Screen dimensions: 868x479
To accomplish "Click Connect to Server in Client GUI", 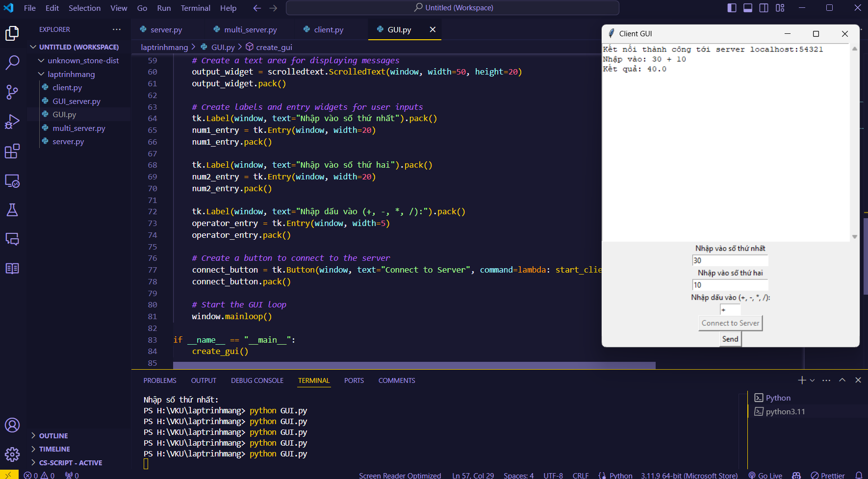I will click(x=730, y=323).
